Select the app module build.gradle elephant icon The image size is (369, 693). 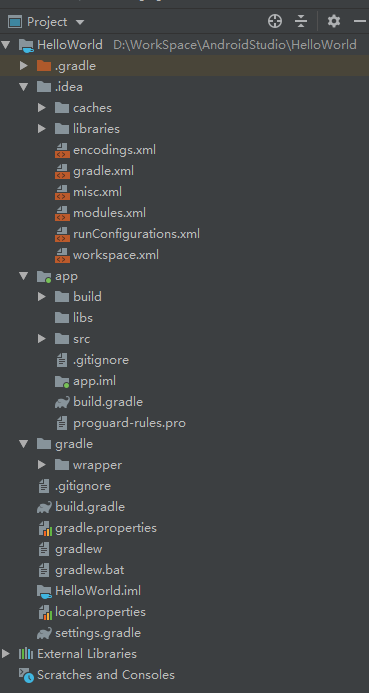pos(62,402)
